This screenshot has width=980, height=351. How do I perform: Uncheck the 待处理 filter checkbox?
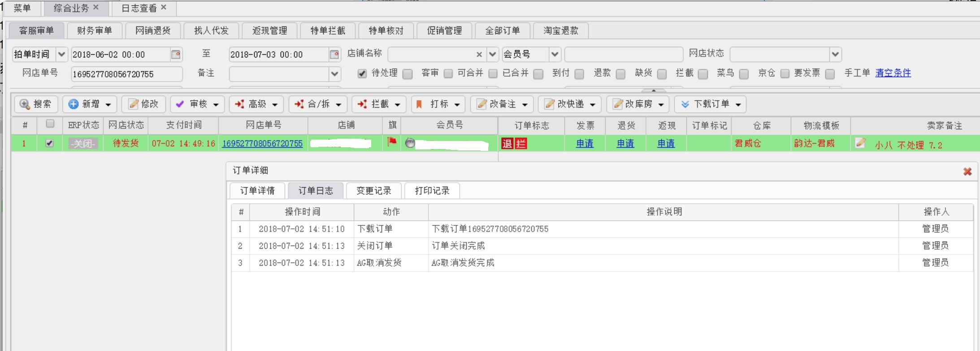click(x=362, y=74)
